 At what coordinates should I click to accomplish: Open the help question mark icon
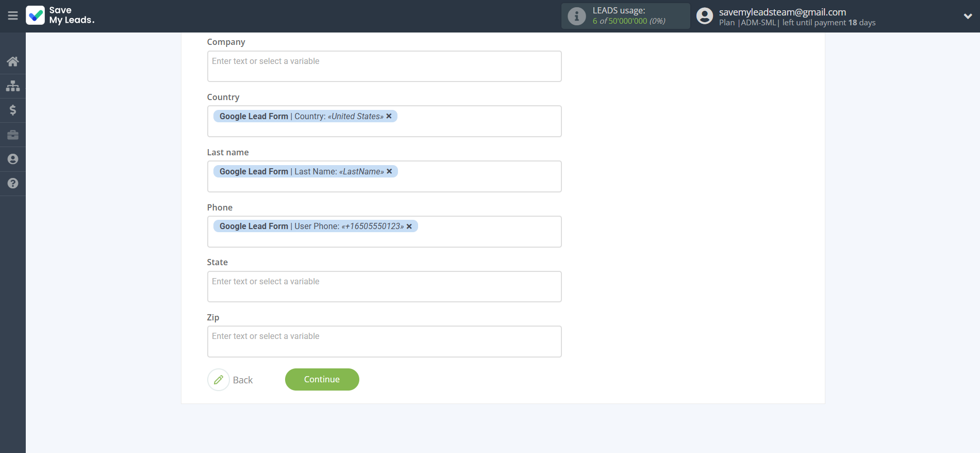point(13,183)
